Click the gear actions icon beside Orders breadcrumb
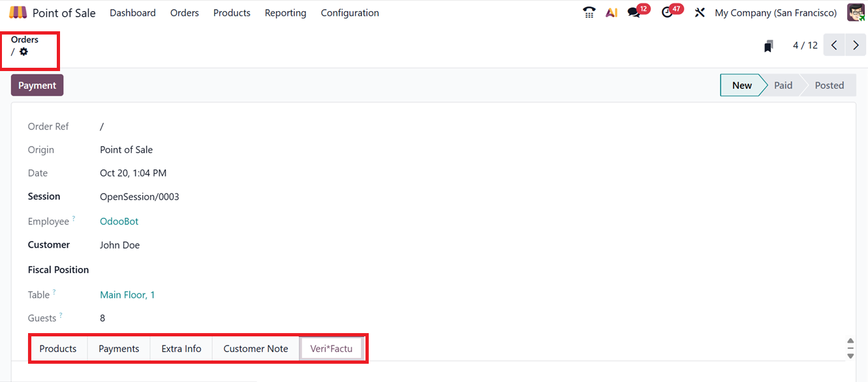Image resolution: width=868 pixels, height=382 pixels. pos(23,51)
